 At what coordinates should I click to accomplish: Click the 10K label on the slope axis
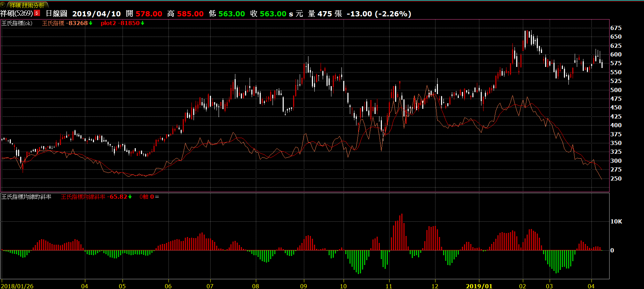click(x=616, y=221)
